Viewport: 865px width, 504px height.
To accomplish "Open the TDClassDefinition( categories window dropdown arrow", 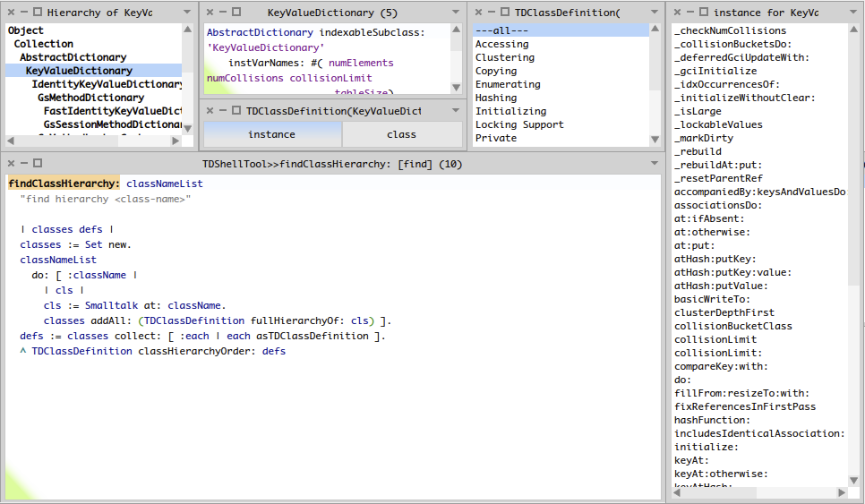I will (x=655, y=13).
